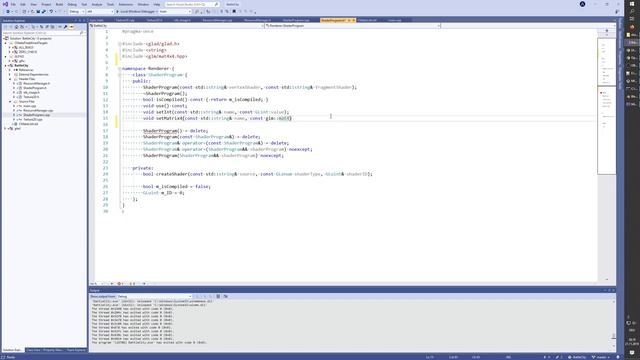640x360 pixels.
Task: Open the Tools menu
Action: click(x=110, y=4)
